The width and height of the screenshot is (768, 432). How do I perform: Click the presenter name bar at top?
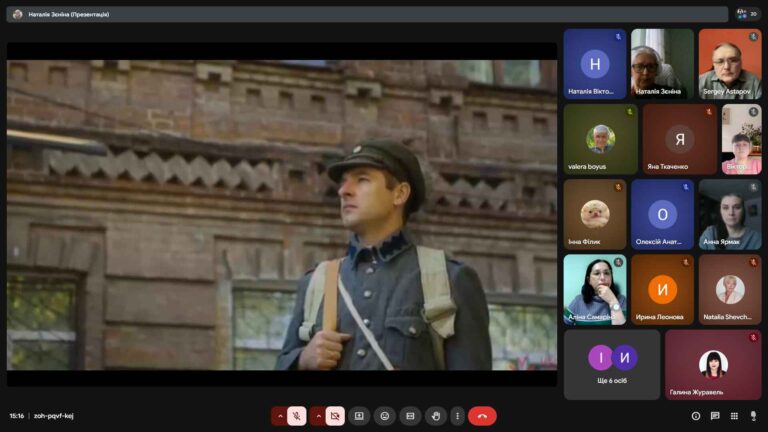(x=367, y=14)
